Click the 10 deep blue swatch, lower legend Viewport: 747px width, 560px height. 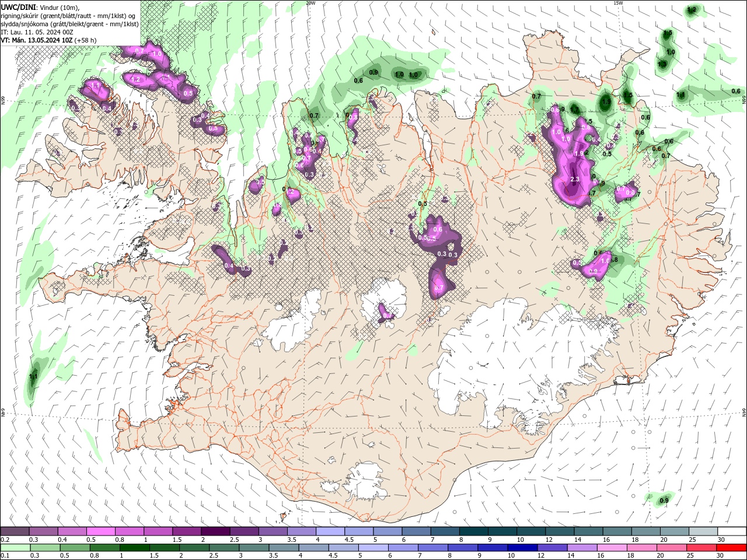[522, 547]
